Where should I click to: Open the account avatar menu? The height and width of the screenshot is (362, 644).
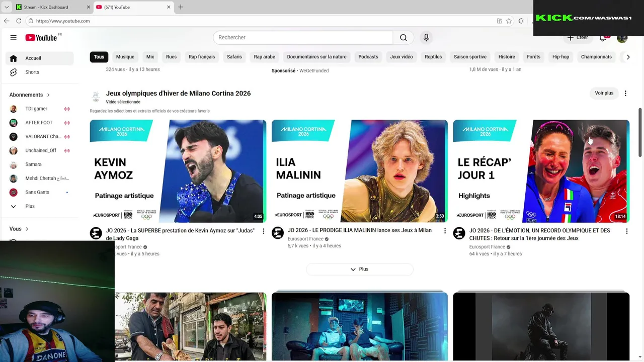point(622,38)
